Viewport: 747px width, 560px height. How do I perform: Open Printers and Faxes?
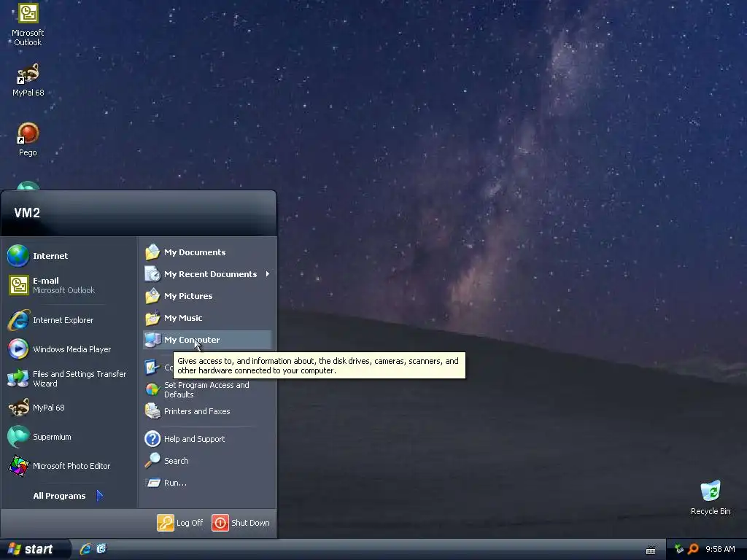click(207, 411)
